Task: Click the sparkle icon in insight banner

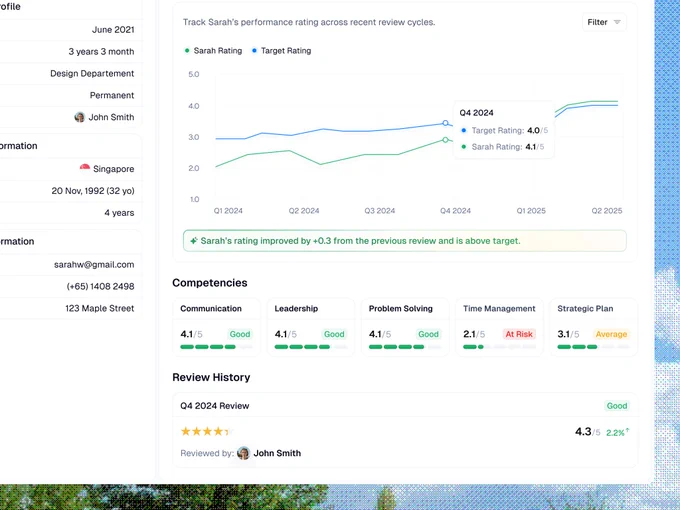Action: [x=194, y=241]
